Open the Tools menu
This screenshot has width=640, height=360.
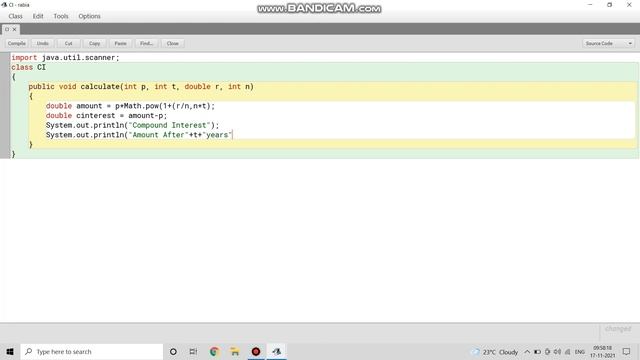click(61, 16)
